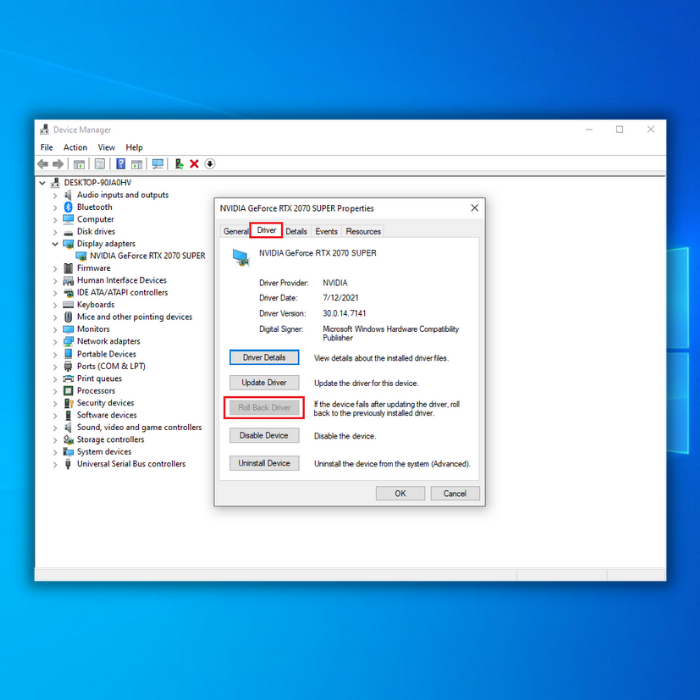Switch to the General tab
This screenshot has width=700, height=700.
[x=235, y=231]
